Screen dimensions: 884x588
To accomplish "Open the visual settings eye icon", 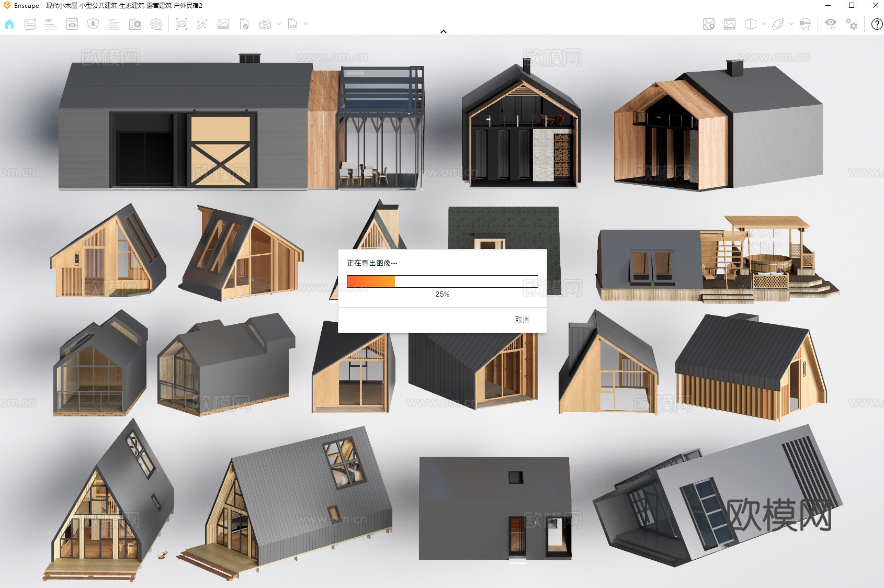I will (831, 24).
